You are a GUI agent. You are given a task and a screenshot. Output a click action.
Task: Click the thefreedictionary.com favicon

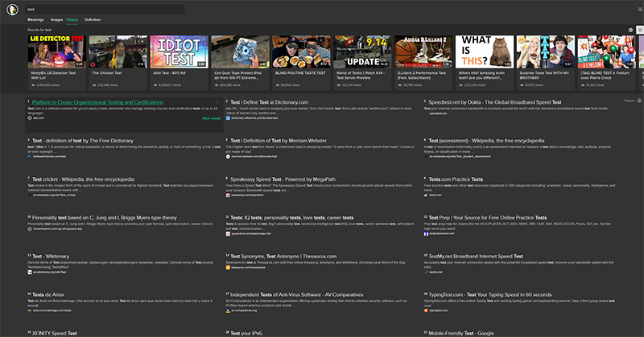click(30, 156)
